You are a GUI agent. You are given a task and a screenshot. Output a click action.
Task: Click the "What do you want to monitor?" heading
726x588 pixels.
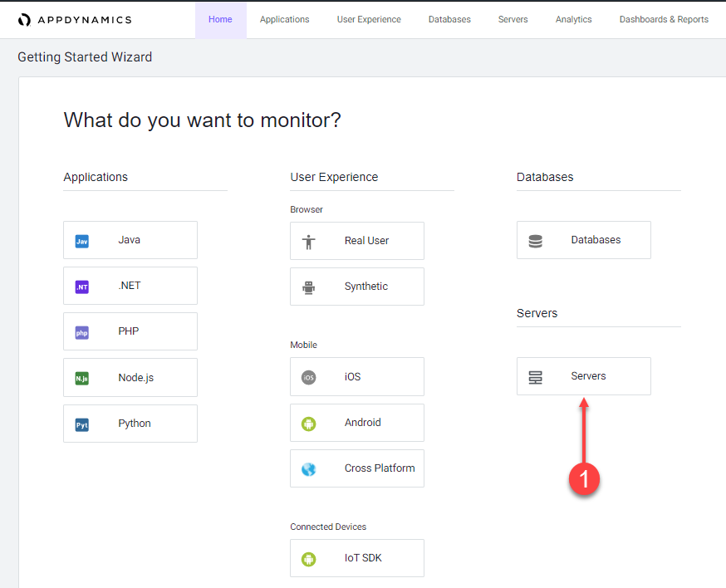(203, 120)
